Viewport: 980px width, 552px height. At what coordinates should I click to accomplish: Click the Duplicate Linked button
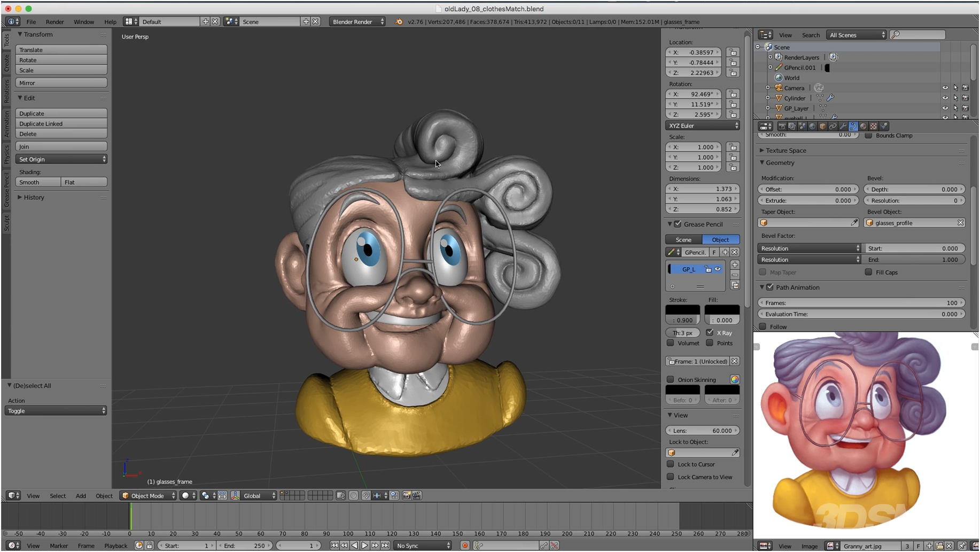point(61,123)
